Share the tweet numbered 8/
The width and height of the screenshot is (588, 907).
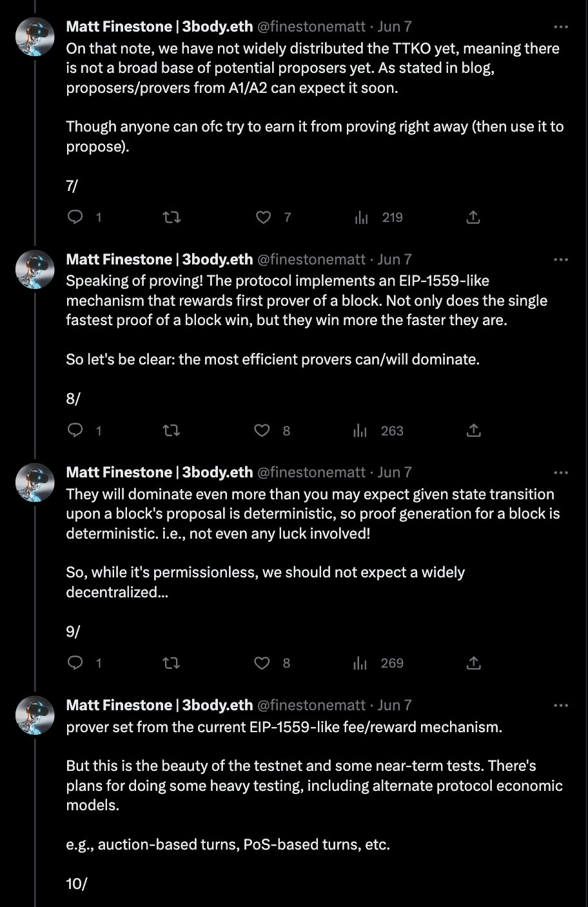click(x=473, y=430)
